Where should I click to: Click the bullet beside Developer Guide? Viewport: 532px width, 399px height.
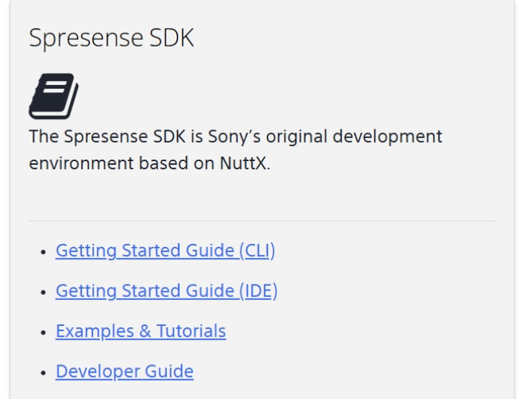(44, 372)
